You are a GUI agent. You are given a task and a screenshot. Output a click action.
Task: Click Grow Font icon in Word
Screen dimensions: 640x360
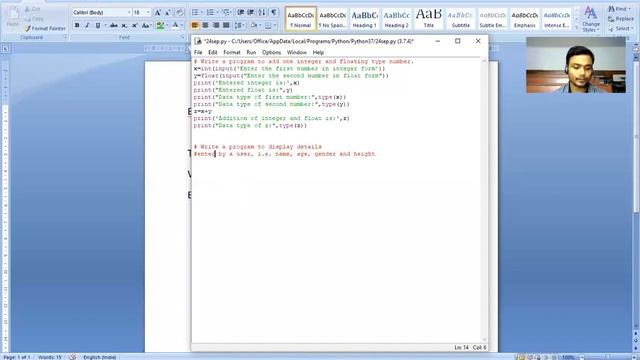[x=158, y=13]
